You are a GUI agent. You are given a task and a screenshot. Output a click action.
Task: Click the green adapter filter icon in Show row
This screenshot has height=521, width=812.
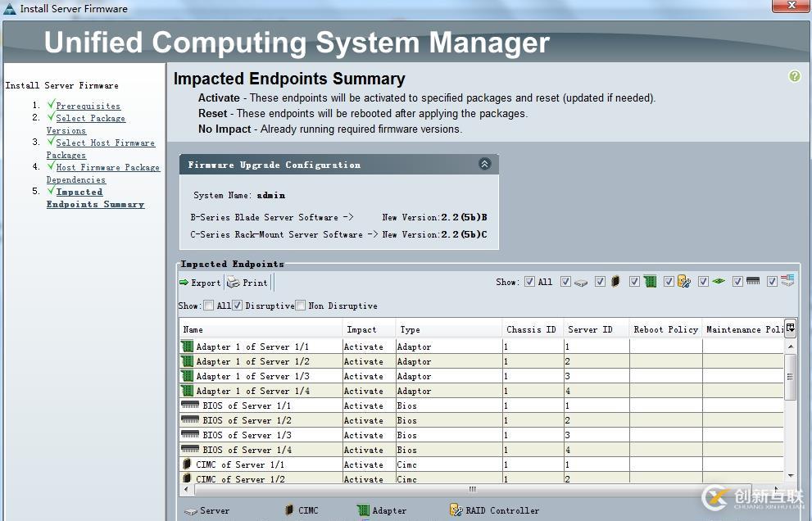651,281
